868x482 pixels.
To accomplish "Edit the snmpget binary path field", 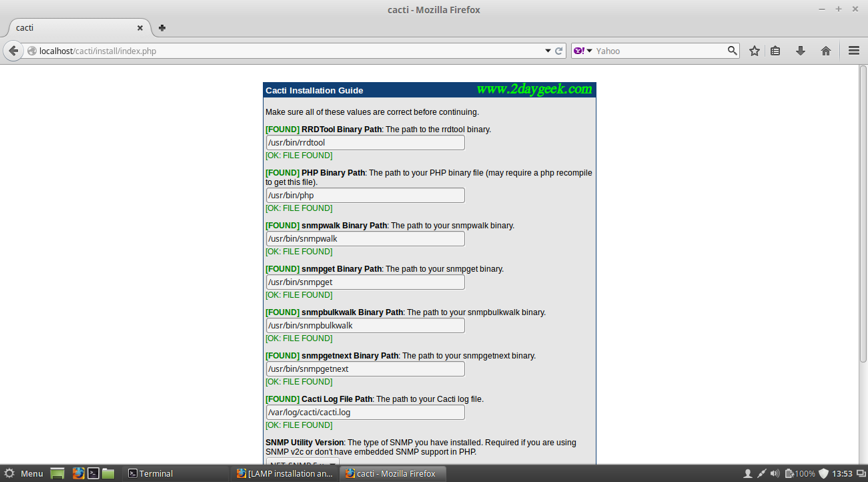I will [x=366, y=282].
